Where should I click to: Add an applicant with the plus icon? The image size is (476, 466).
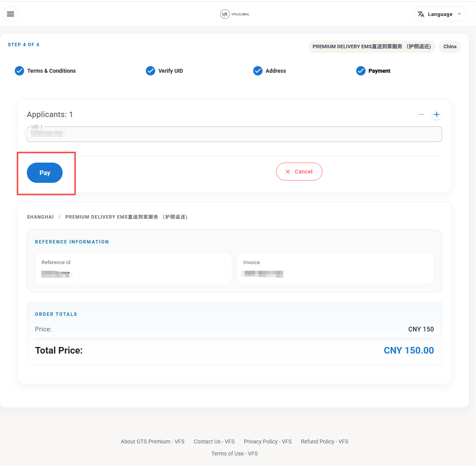click(437, 114)
